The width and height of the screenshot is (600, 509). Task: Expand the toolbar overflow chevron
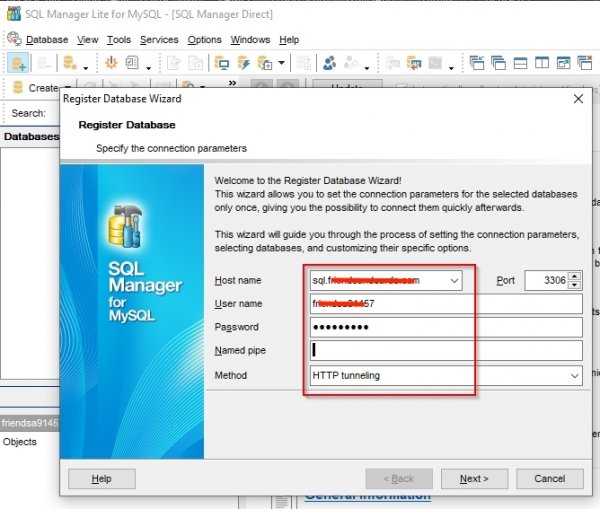pos(232,83)
